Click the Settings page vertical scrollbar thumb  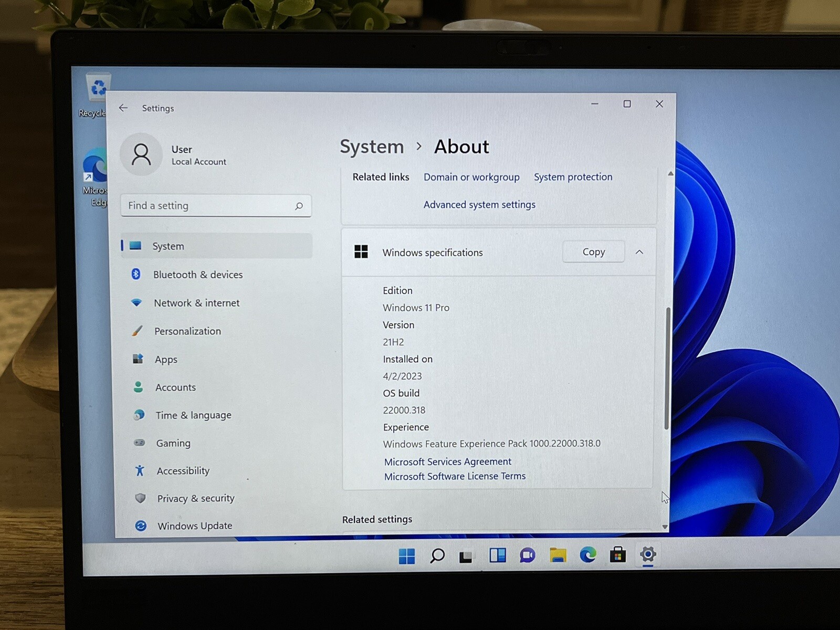point(667,369)
